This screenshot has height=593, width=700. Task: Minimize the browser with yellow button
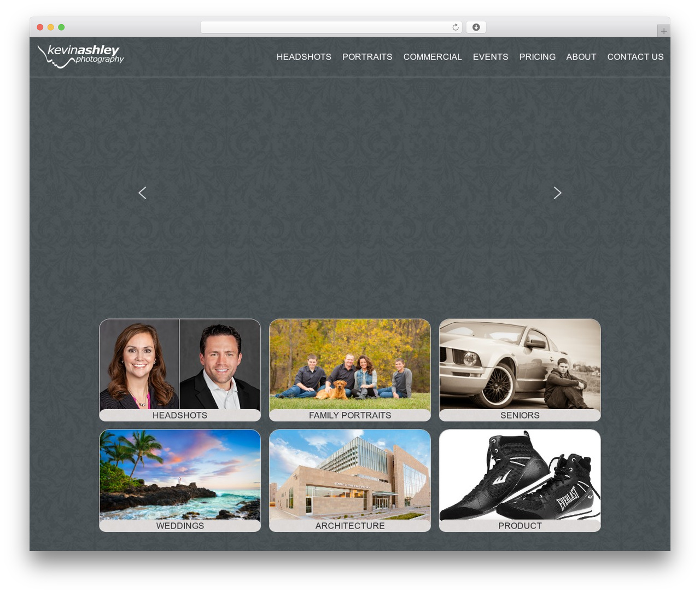[51, 27]
